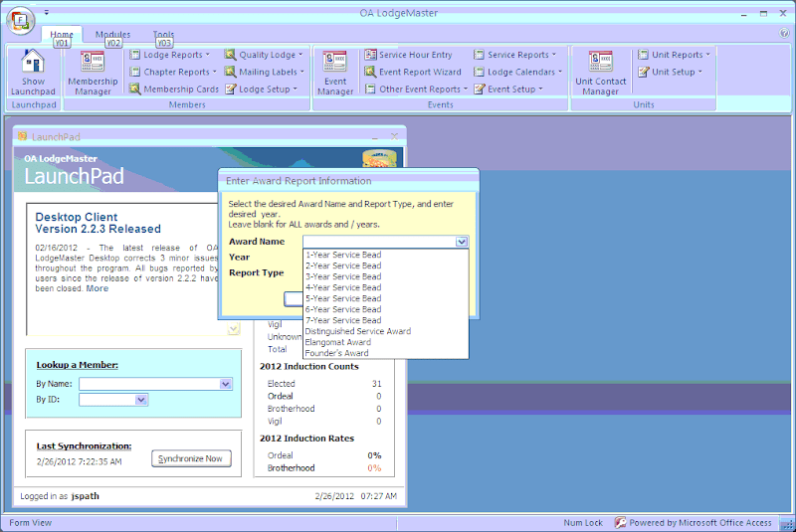Select 7-Year Service Bead

pos(386,320)
